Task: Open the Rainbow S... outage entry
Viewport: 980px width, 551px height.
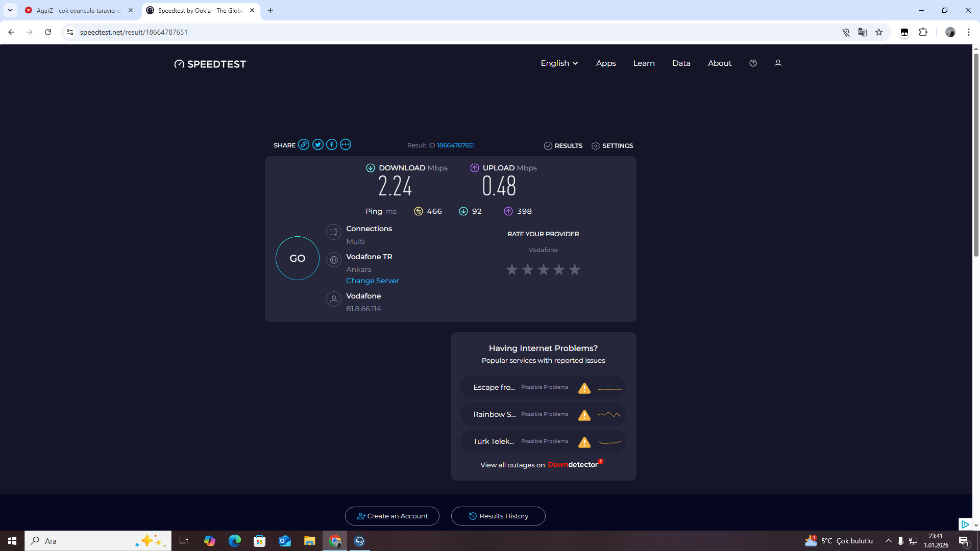Action: pyautogui.click(x=543, y=414)
